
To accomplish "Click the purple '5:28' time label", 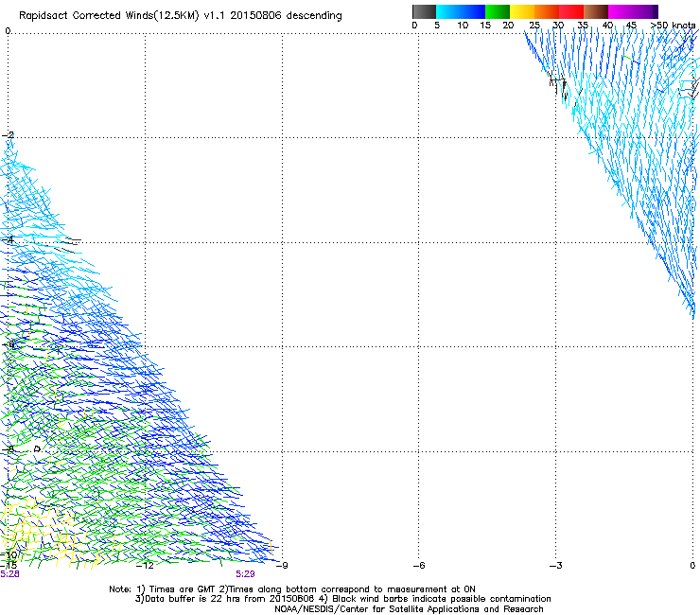I will [9, 574].
